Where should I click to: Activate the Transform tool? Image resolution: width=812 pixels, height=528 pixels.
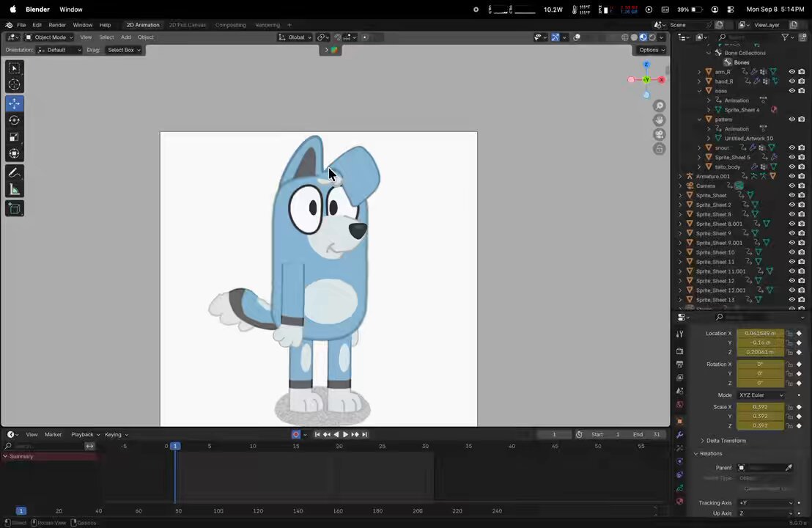[x=15, y=153]
